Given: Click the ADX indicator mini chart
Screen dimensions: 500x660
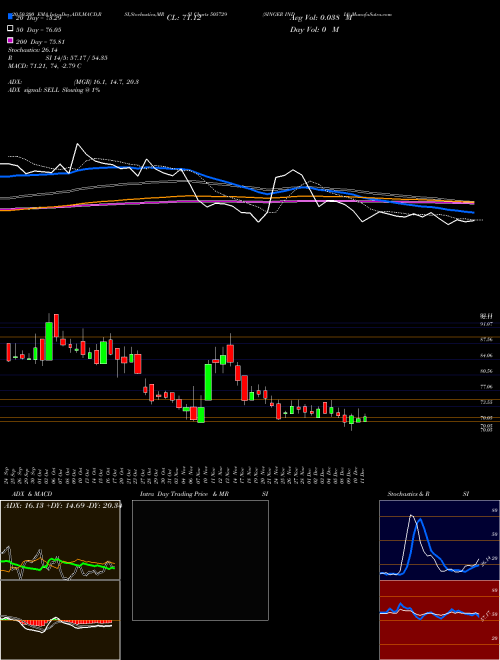Looking at the screenshot, I should (x=60, y=540).
